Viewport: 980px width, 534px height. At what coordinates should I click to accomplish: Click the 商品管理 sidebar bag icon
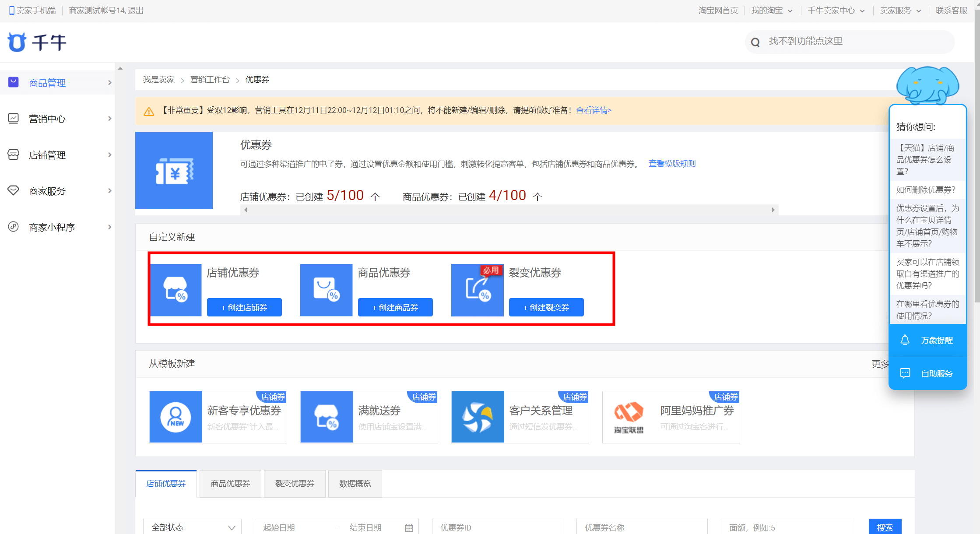pos(14,82)
